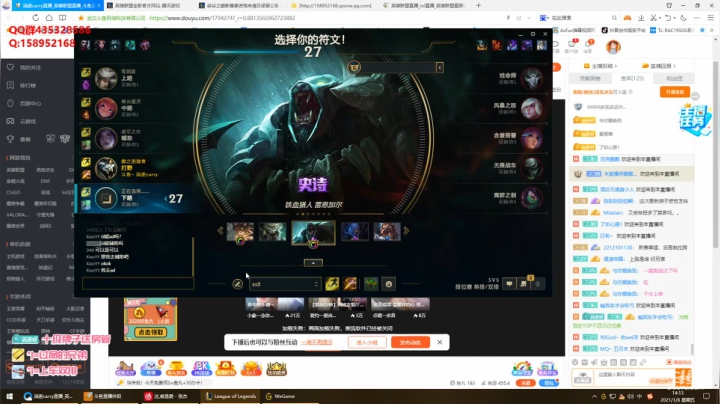Image resolution: width=720 pixels, height=404 pixels.
Task: Open first activity icon in bottom bar
Action: click(125, 368)
